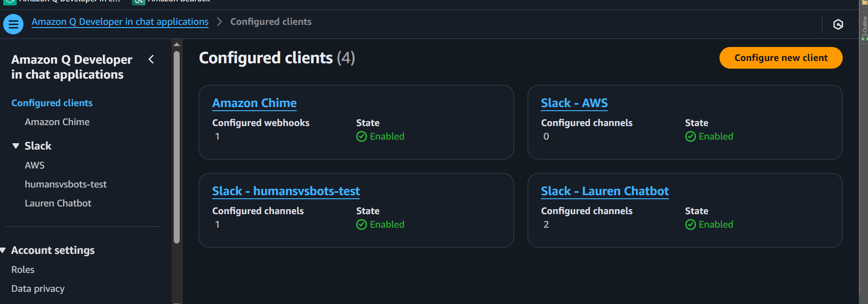
Task: Click the Configured clients (4) heading
Action: pyautogui.click(x=277, y=58)
